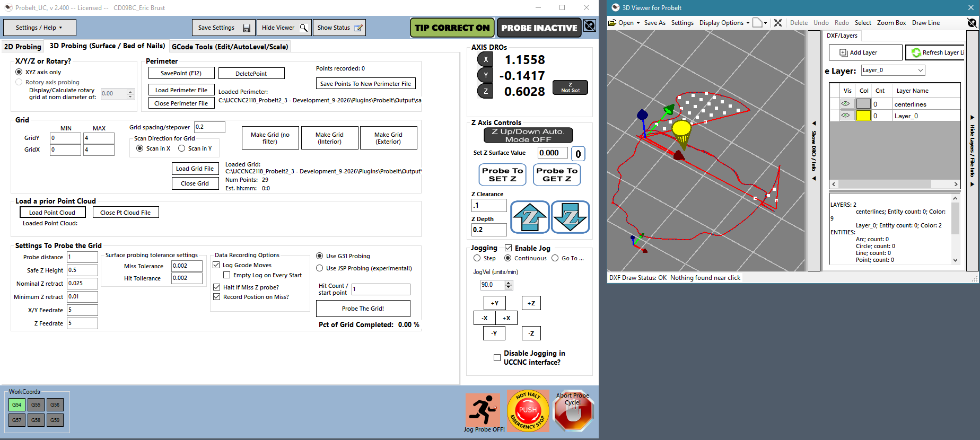
Task: Click the Z up arrow jog icon
Action: (x=530, y=217)
